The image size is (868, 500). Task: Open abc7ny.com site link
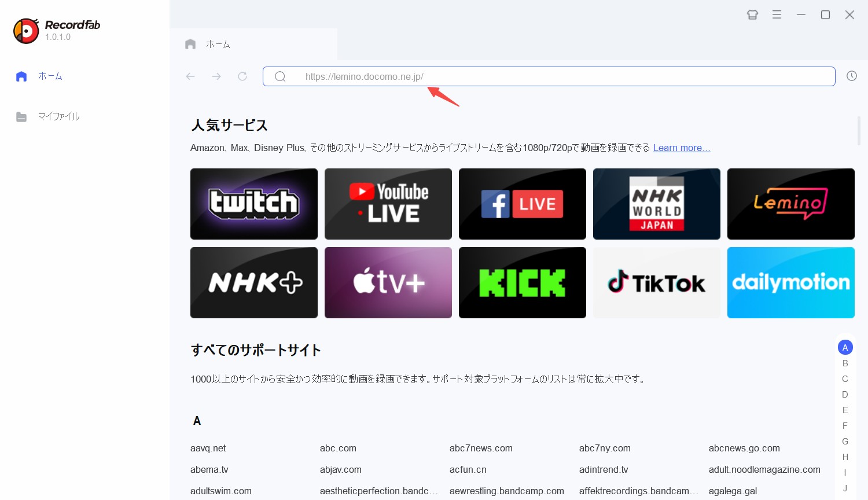(605, 448)
